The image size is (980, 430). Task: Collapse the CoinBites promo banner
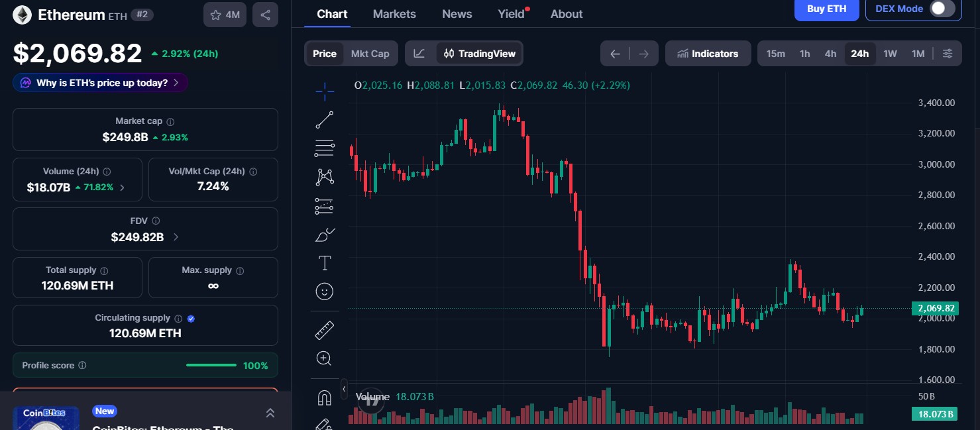(x=270, y=411)
